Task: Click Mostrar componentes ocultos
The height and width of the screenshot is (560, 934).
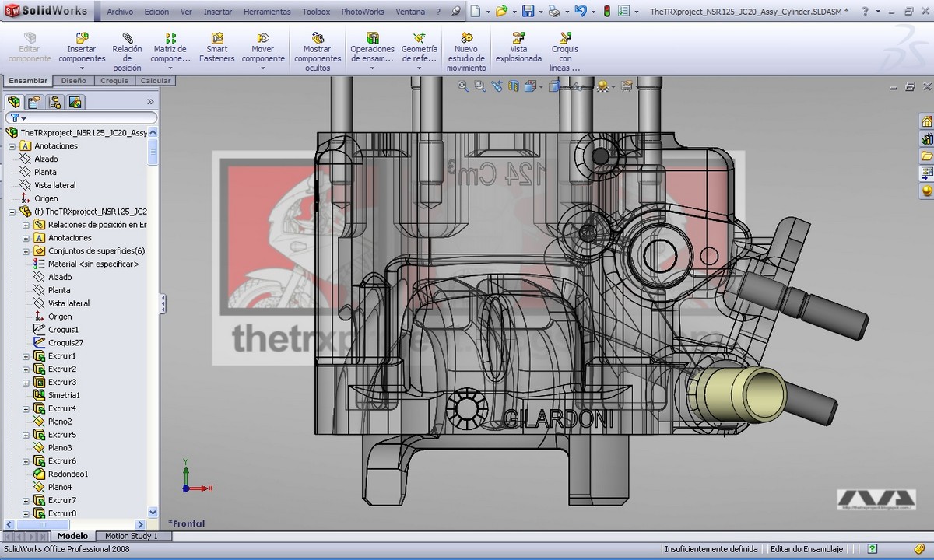Action: pos(318,52)
